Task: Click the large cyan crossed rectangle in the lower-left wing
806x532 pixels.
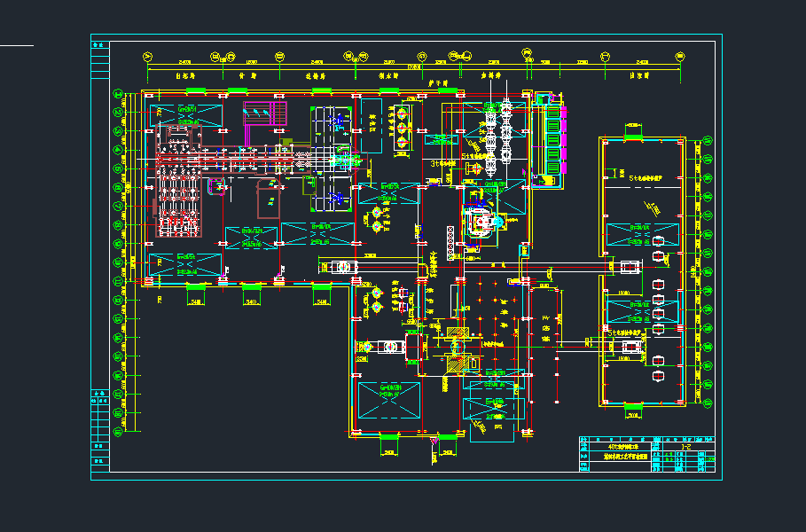Action: coord(388,400)
